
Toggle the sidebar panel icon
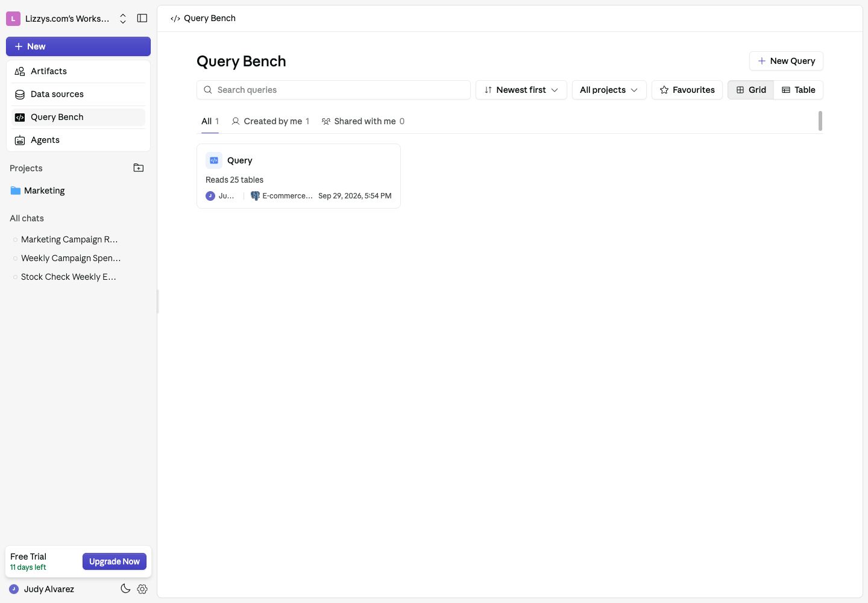(x=142, y=18)
